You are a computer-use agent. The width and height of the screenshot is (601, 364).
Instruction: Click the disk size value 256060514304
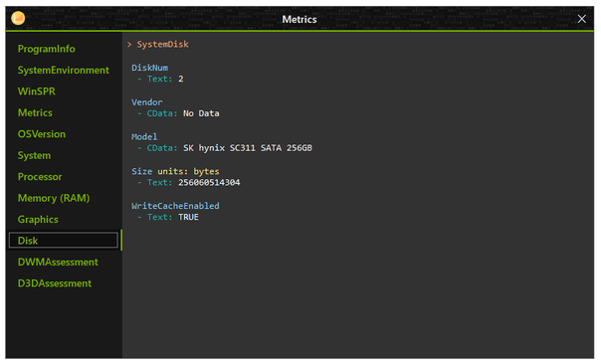[x=209, y=183]
